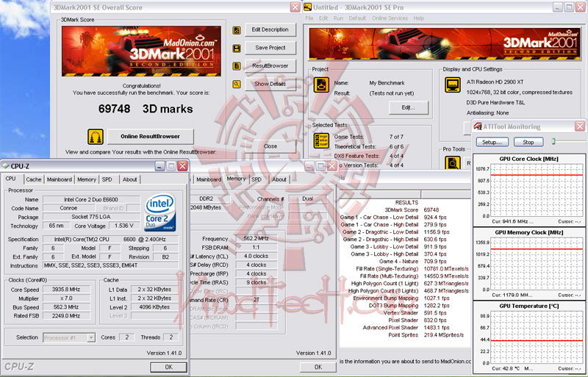Open the Online Services menu

[x=390, y=18]
